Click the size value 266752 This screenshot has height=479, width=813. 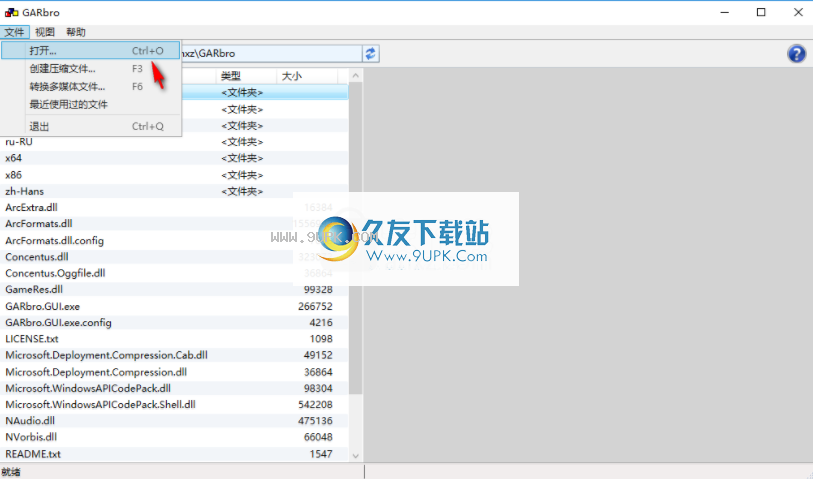(315, 306)
